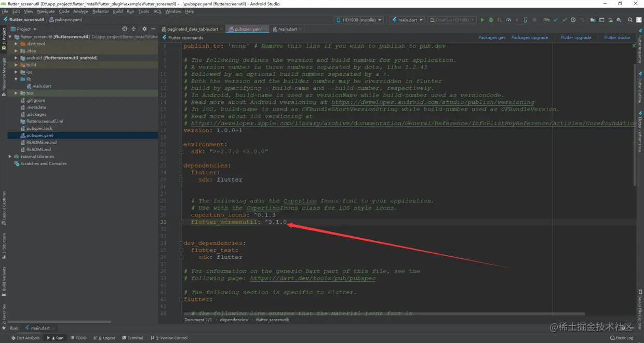Open the device selector HD1900 (mobile) dropdown

(x=359, y=20)
